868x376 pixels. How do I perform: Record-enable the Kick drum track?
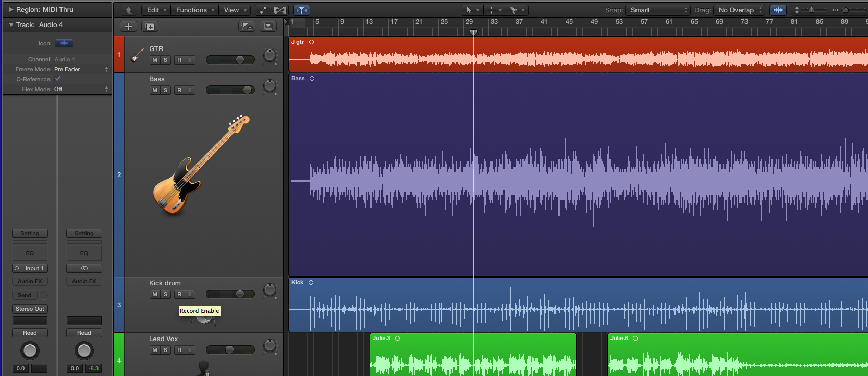coord(179,294)
